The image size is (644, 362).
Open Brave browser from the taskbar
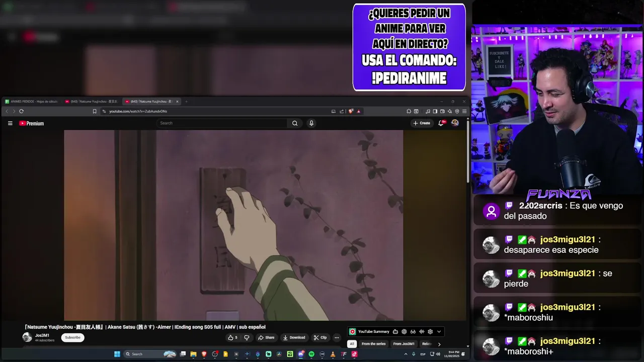[x=204, y=354]
